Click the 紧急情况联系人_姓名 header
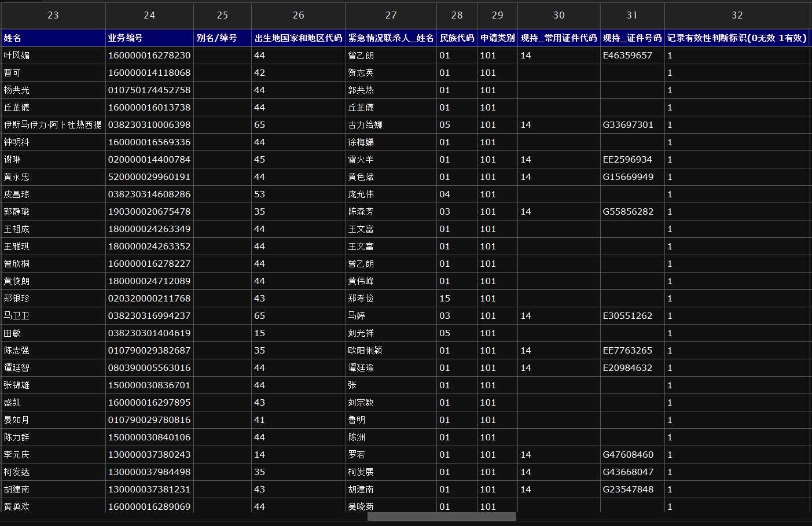 tap(391, 38)
